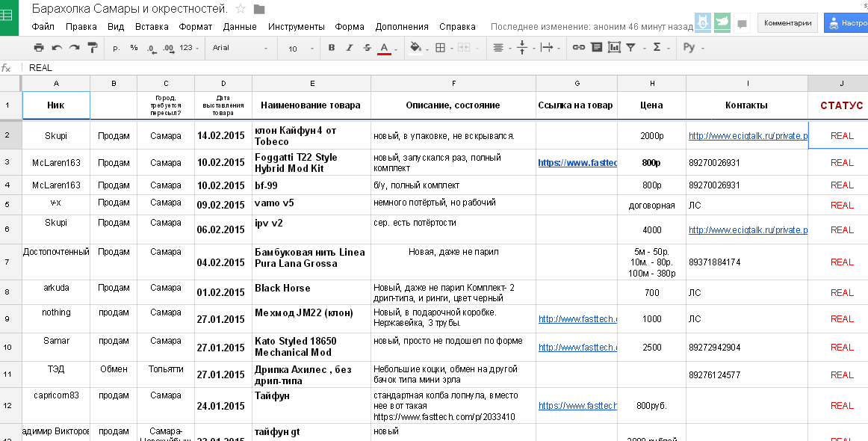Open fasttech link in Тайфун row
Image resolution: width=868 pixels, height=441 pixels.
click(x=577, y=406)
